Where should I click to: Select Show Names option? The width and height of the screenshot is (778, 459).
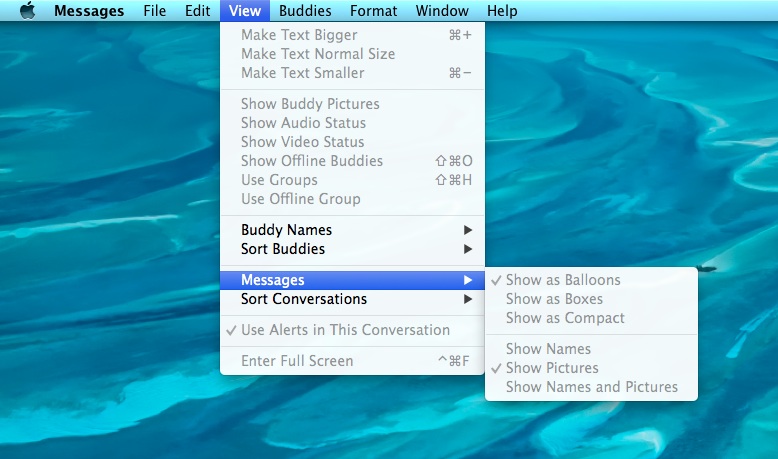tap(591, 349)
